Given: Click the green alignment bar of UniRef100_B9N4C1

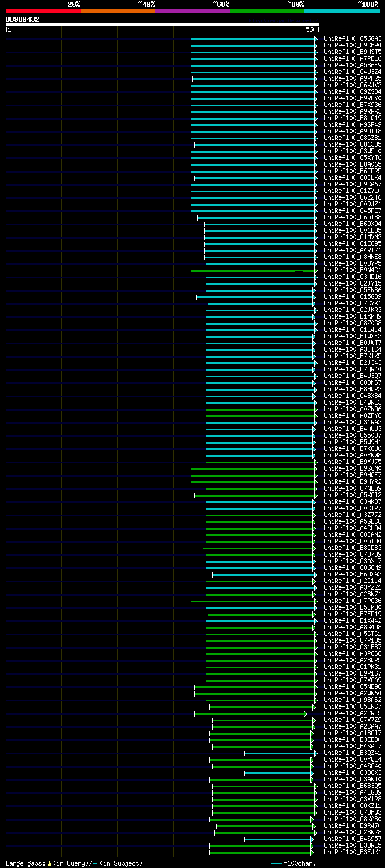Looking at the screenshot, I should [x=254, y=270].
